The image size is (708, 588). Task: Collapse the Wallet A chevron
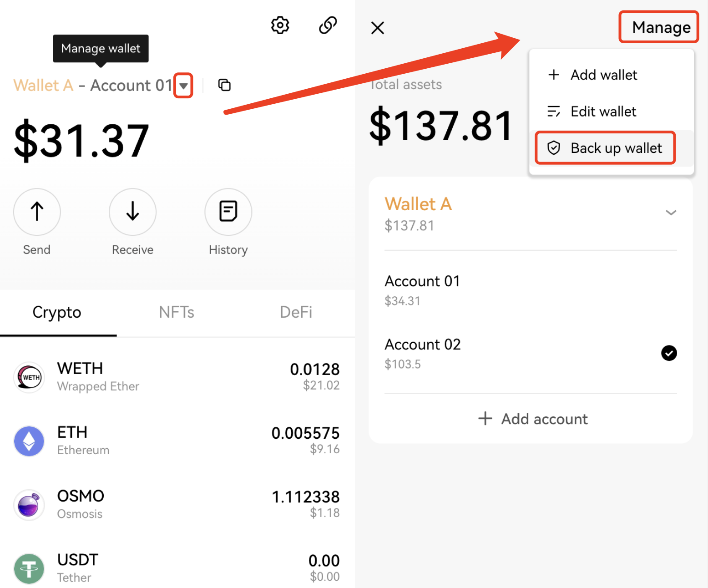pyautogui.click(x=671, y=213)
